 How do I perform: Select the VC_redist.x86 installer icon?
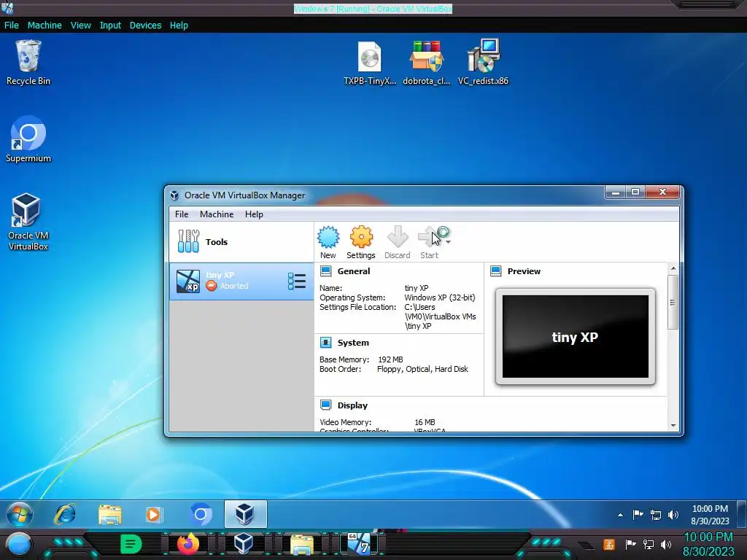(483, 63)
